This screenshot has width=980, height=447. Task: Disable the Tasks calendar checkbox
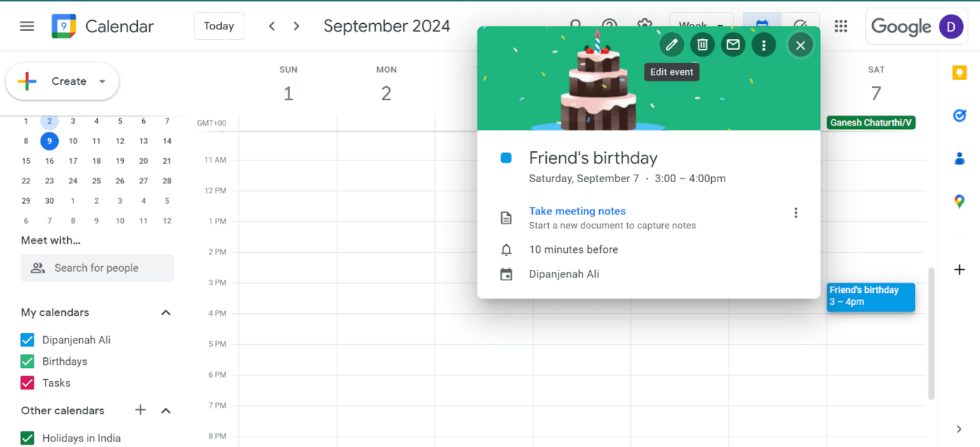[x=27, y=383]
